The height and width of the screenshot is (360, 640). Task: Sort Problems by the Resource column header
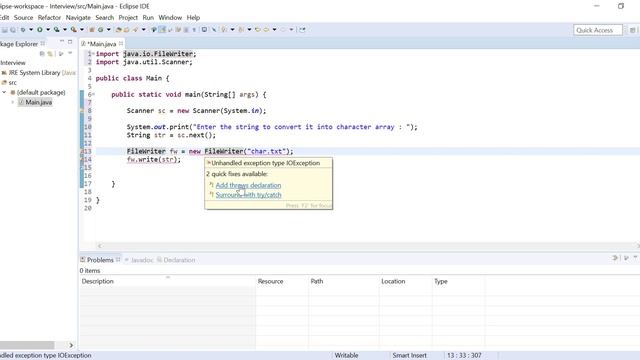tap(282, 281)
